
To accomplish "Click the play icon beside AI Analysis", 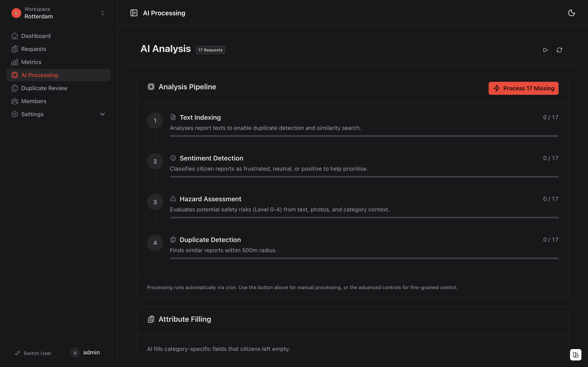I will click(546, 50).
